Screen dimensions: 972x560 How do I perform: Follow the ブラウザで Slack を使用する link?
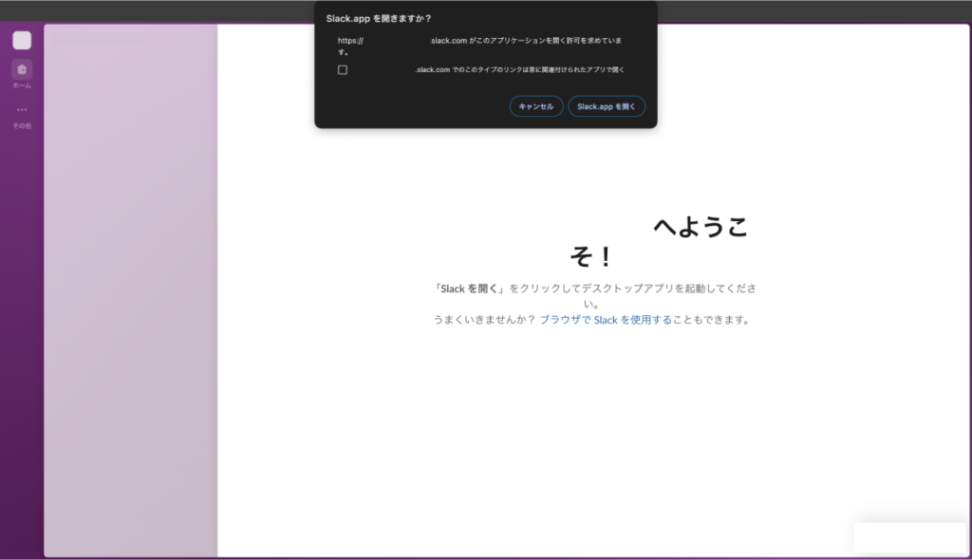tap(606, 320)
